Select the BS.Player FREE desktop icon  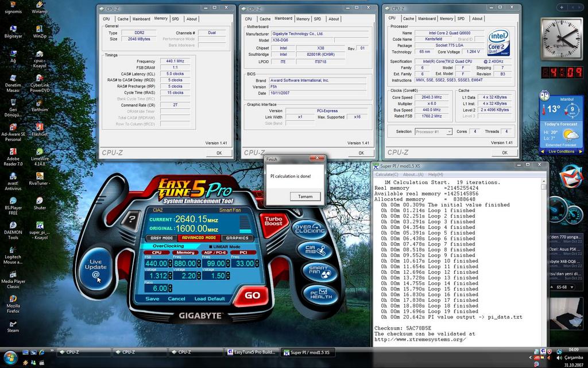pos(13,206)
